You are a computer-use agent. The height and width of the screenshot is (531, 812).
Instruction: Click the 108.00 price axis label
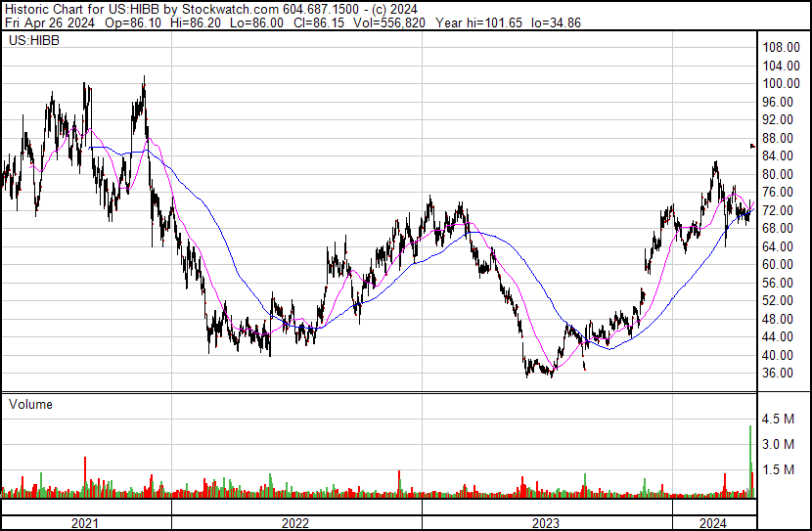click(x=781, y=48)
